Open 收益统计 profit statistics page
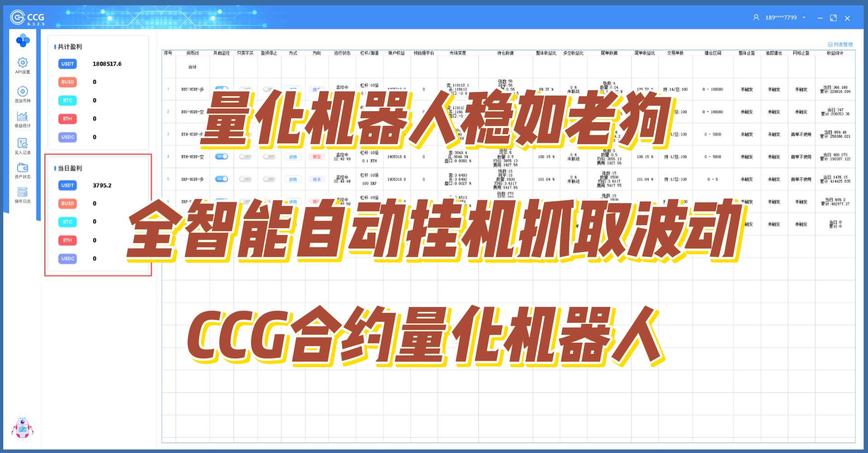 tap(23, 119)
